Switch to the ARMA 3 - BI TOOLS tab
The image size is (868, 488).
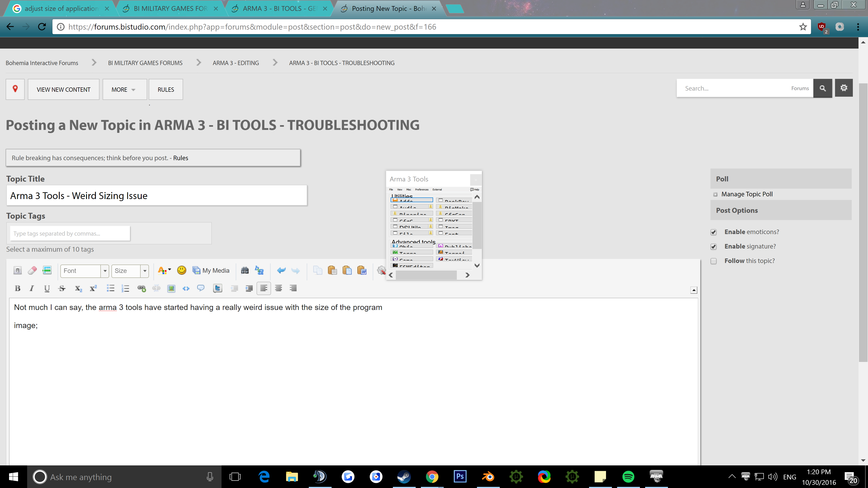[279, 8]
